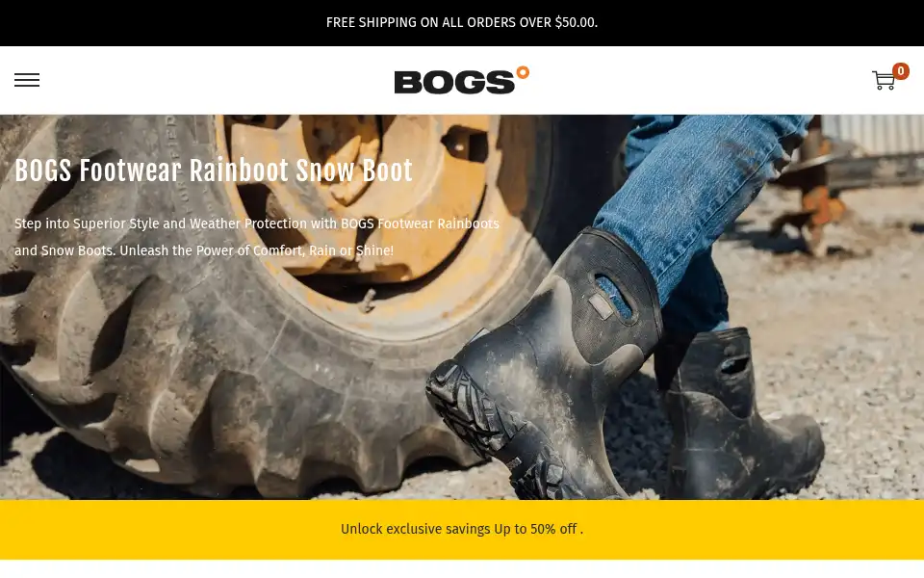Click the 'BOGS Footwear Rainboot Snow Boot' heading
The image size is (924, 578).
[214, 171]
